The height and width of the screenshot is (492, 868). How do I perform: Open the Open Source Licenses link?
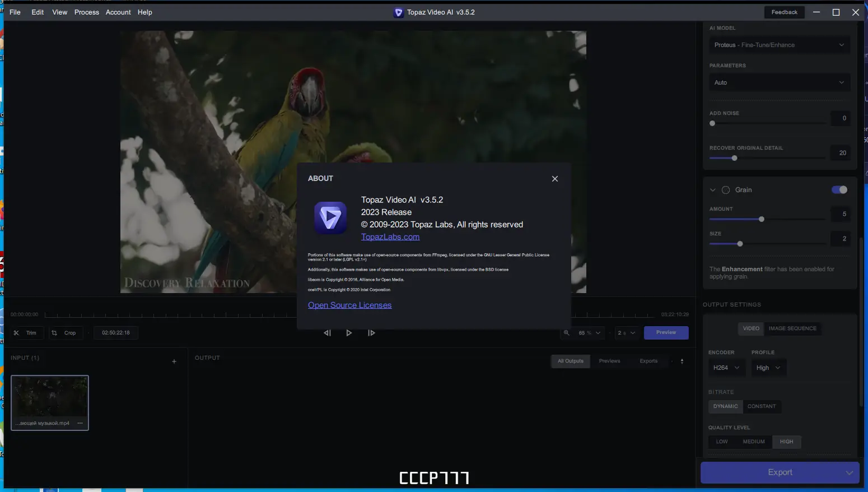[349, 305]
